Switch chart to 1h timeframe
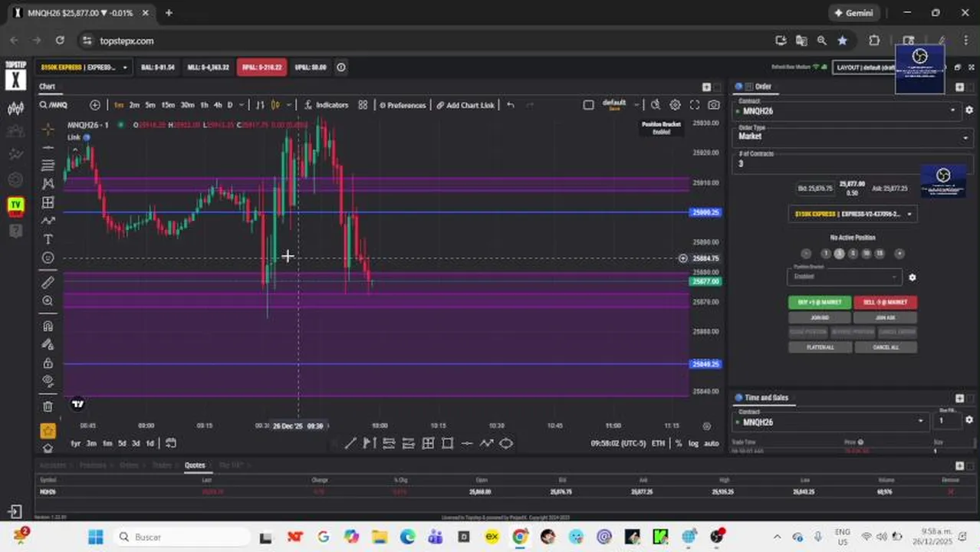The image size is (980, 552). pos(204,105)
